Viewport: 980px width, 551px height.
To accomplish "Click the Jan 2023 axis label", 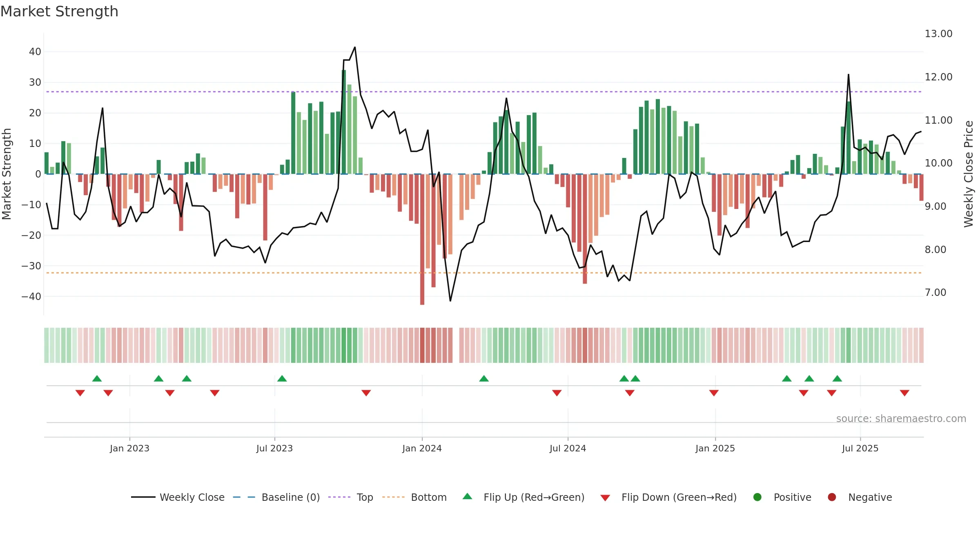I will click(x=129, y=448).
